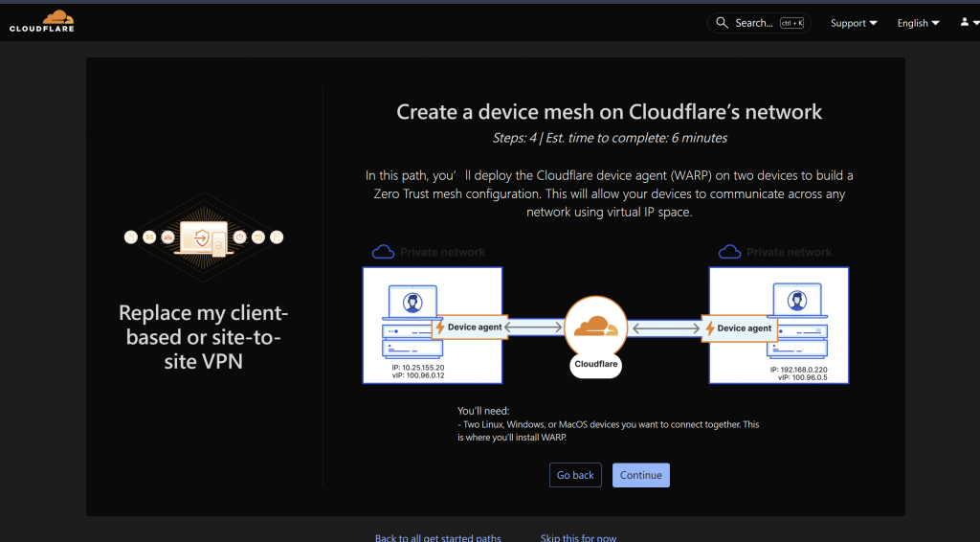Click 'Steps: 4 | Est. time' text

pyautogui.click(x=610, y=138)
